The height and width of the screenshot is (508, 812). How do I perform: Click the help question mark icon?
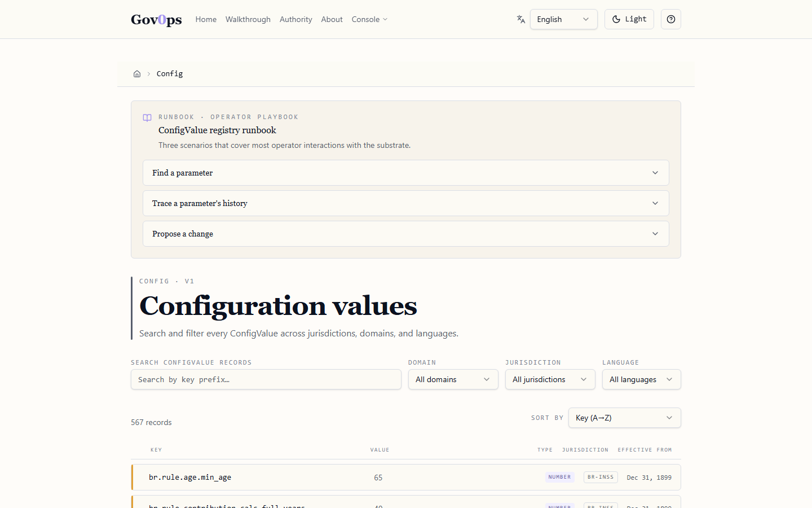671,19
